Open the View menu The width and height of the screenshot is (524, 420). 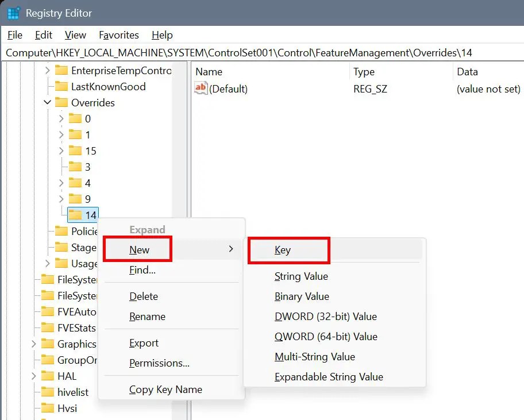(75, 34)
